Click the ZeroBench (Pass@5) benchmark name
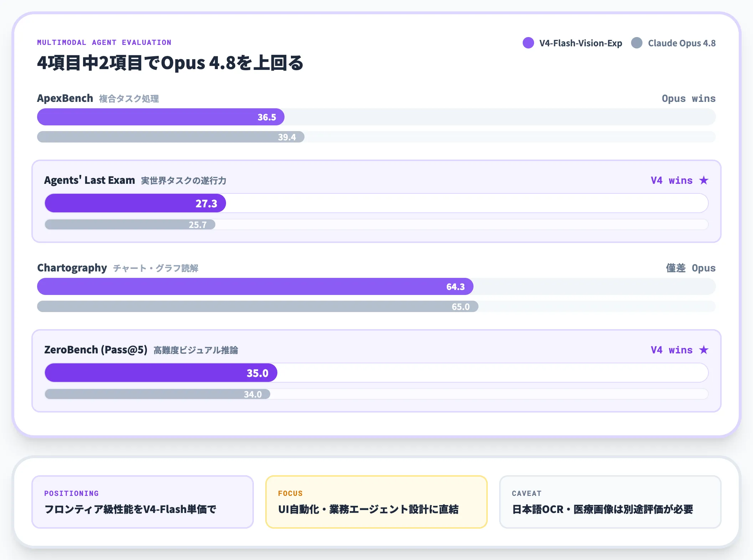This screenshot has width=753, height=560. point(96,350)
